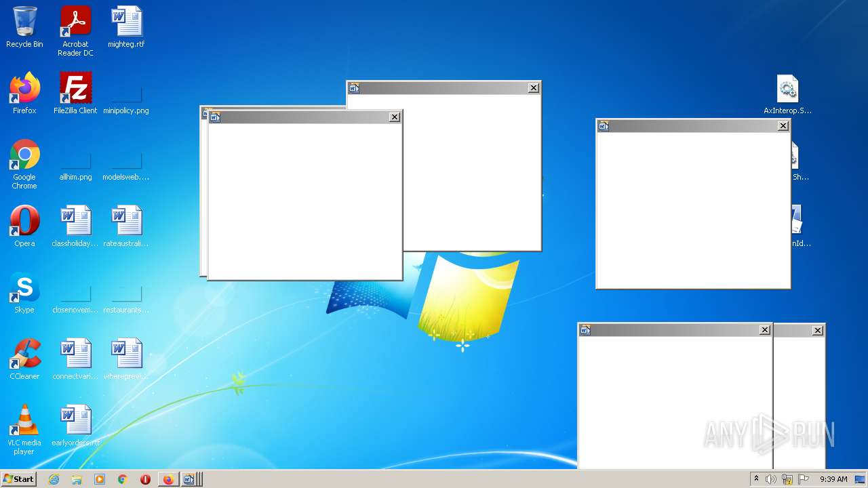
Task: Open Action Center flag icon
Action: pos(804,479)
